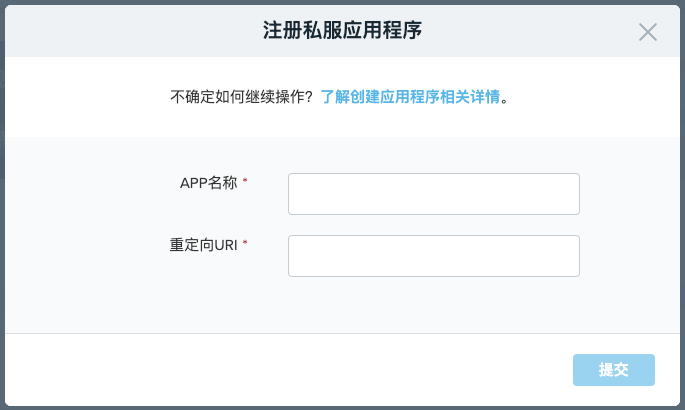Viewport: 685px width, 410px height.
Task: Focus the APP名称 input field
Action: click(x=433, y=194)
